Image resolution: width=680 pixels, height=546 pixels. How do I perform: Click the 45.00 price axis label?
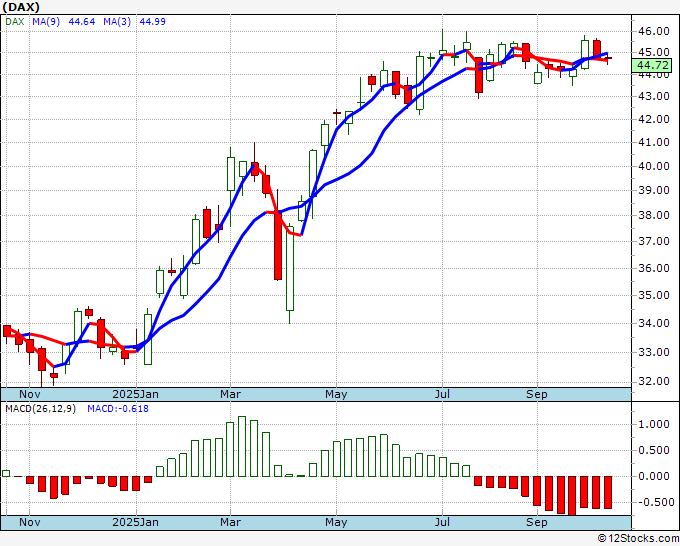pos(654,52)
